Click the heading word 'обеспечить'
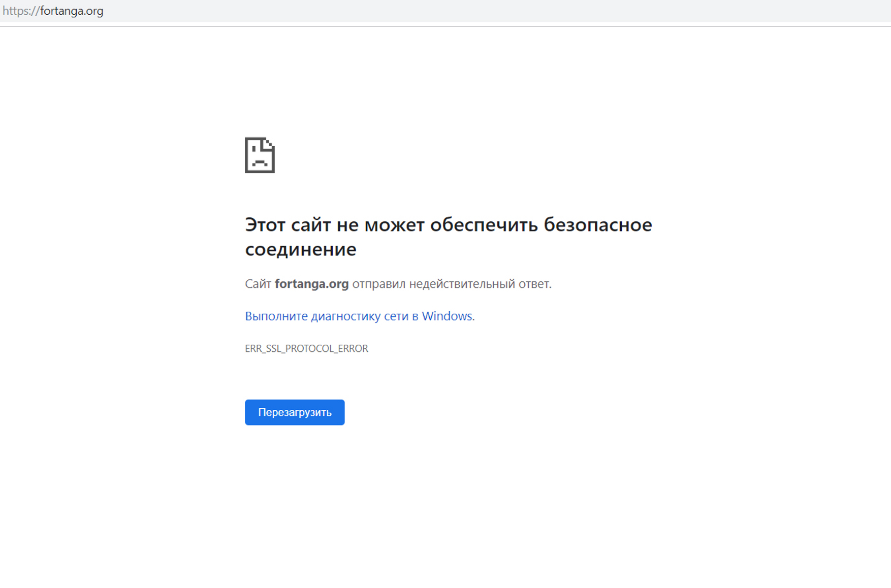The height and width of the screenshot is (588, 891). (x=484, y=224)
